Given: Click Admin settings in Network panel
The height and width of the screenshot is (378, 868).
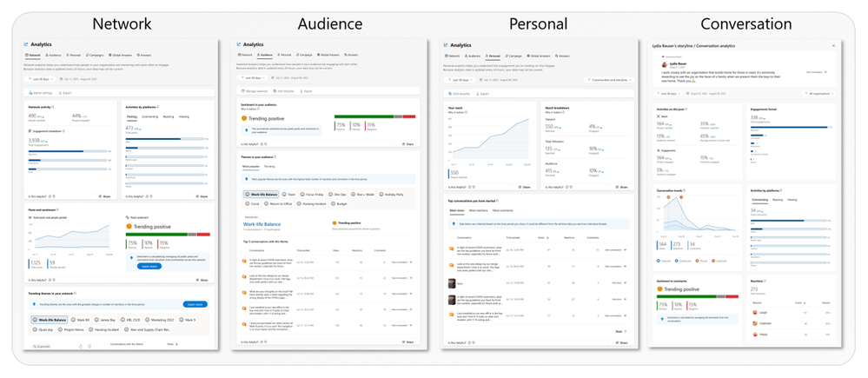Looking at the screenshot, I should pyautogui.click(x=41, y=92).
